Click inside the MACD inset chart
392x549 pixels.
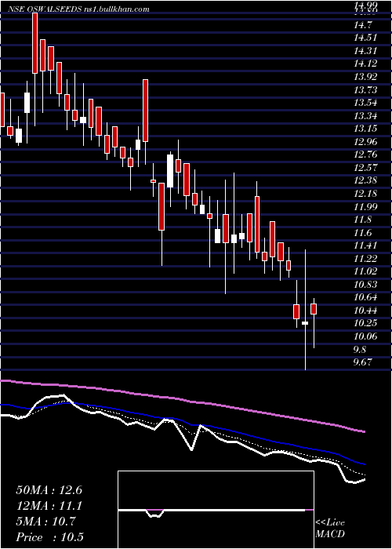216,510
